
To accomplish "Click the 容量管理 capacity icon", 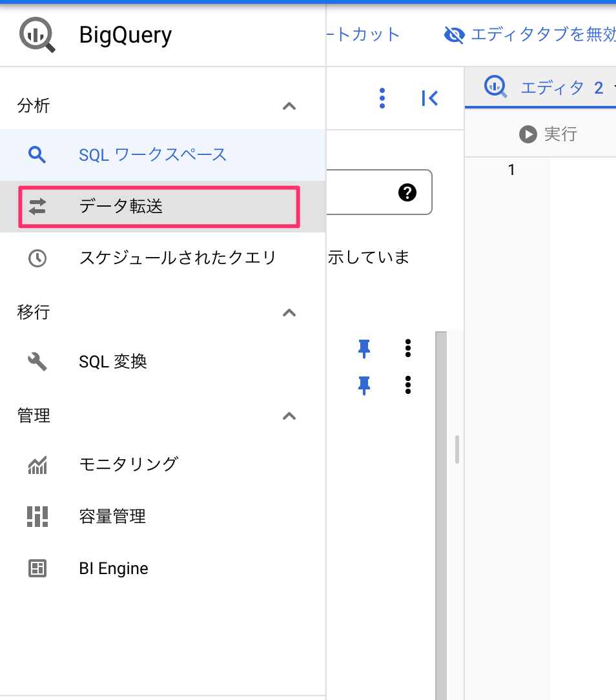I will click(x=37, y=517).
